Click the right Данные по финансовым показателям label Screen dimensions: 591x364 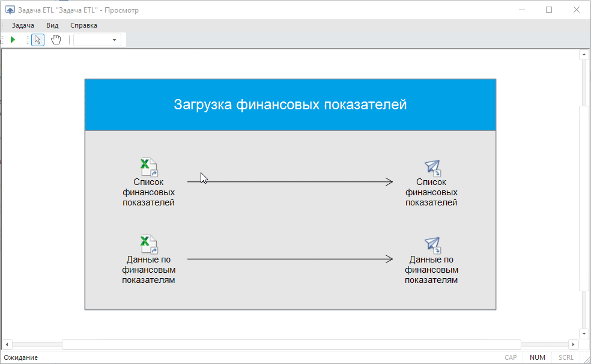pyautogui.click(x=431, y=270)
